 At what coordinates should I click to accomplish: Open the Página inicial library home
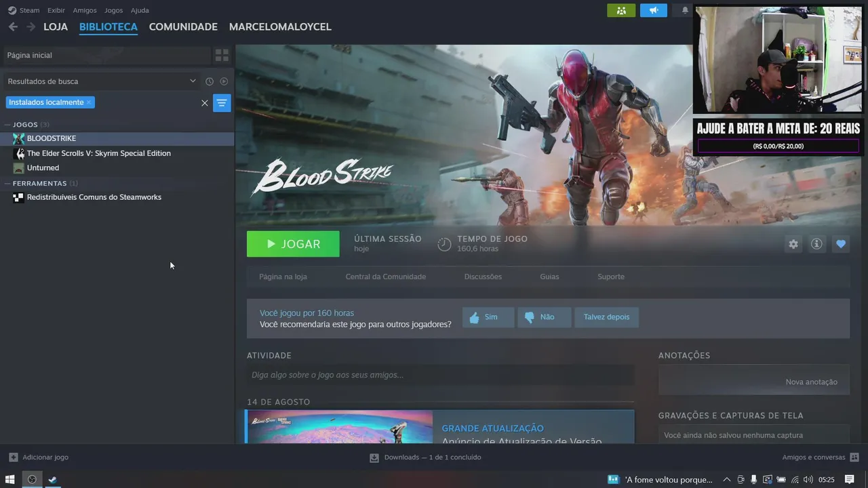(x=107, y=55)
